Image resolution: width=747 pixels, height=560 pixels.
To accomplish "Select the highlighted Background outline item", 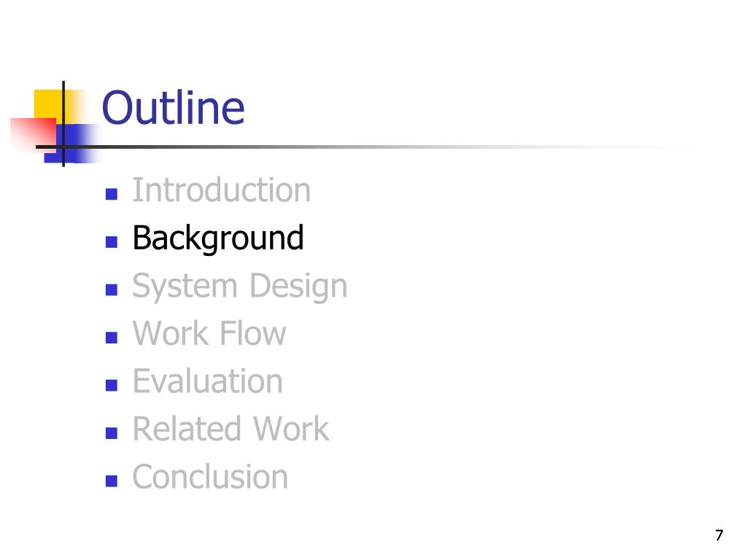I will tap(217, 238).
